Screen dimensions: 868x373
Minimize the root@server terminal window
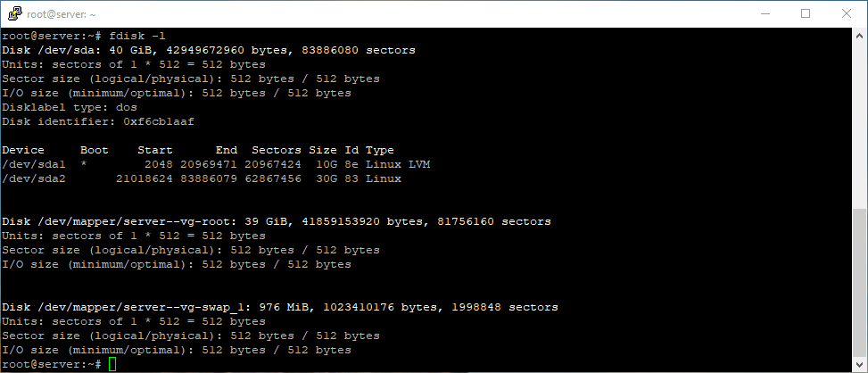[765, 14]
